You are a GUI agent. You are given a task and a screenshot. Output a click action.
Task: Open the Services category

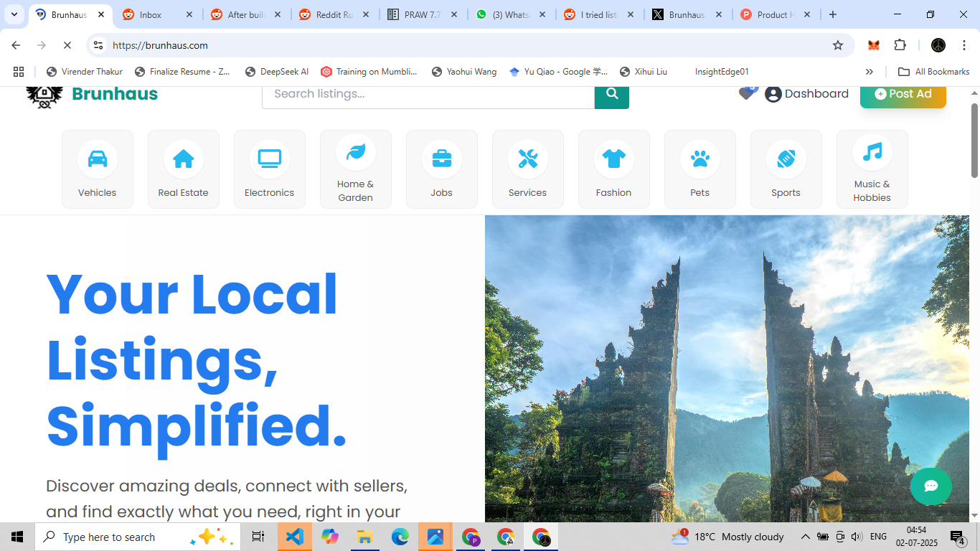(528, 169)
